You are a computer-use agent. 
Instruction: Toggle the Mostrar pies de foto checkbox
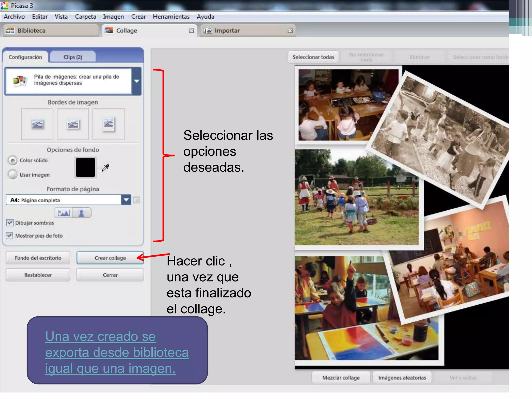pyautogui.click(x=10, y=235)
